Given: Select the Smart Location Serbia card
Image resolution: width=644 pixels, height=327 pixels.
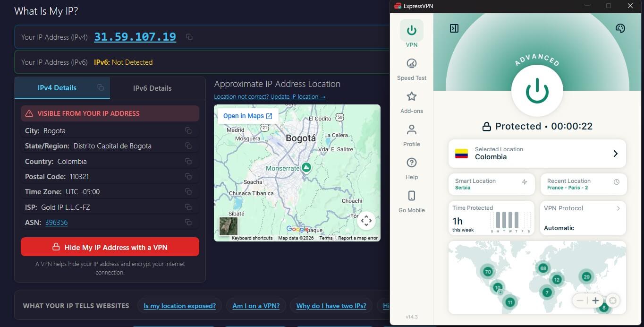Looking at the screenshot, I should pyautogui.click(x=491, y=184).
